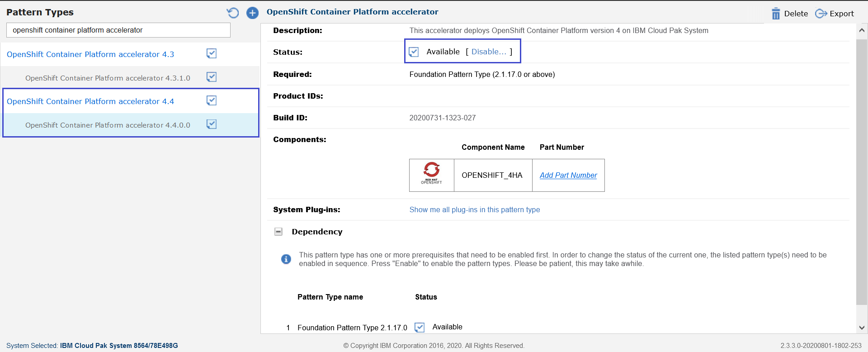Screen dimensions: 868x352
Task: Click the Delete trash can icon
Action: [x=776, y=14]
